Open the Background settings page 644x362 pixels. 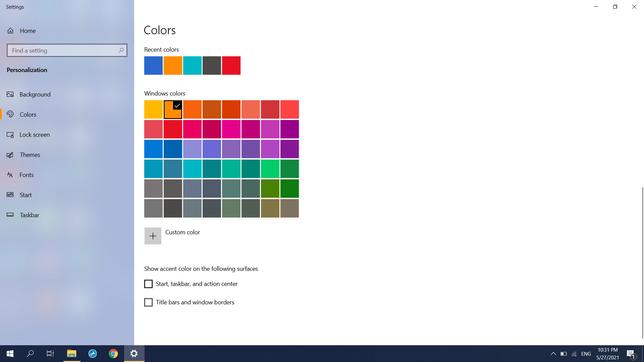[67, 94]
